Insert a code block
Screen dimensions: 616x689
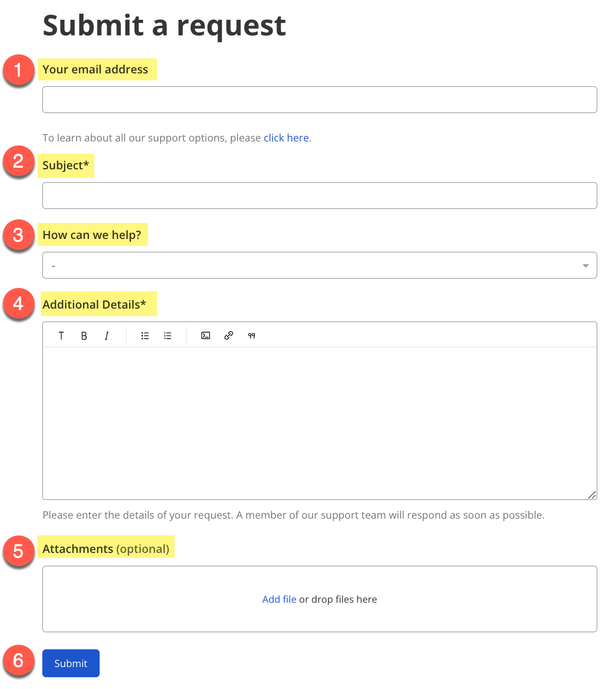206,336
